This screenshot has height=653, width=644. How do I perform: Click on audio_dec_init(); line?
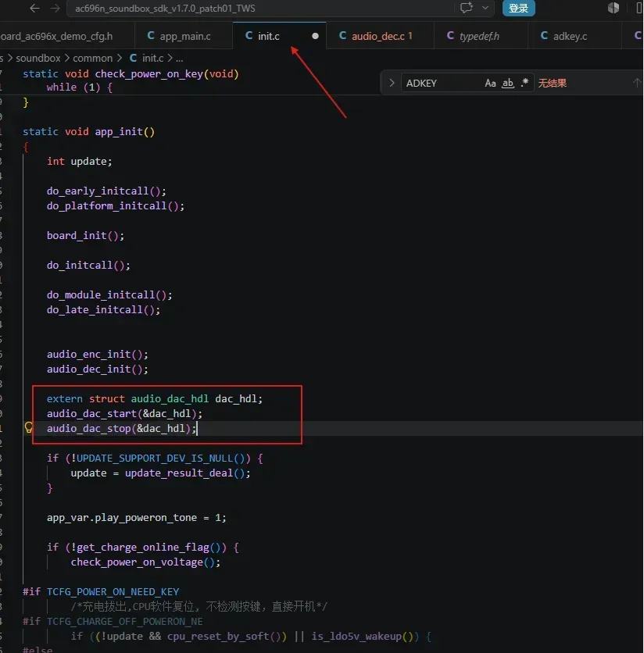[x=97, y=369]
